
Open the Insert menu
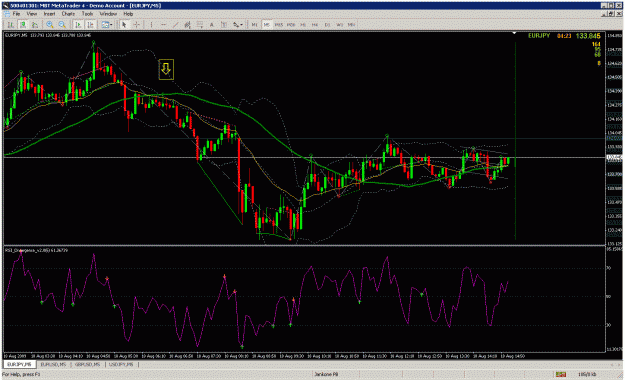pos(49,14)
